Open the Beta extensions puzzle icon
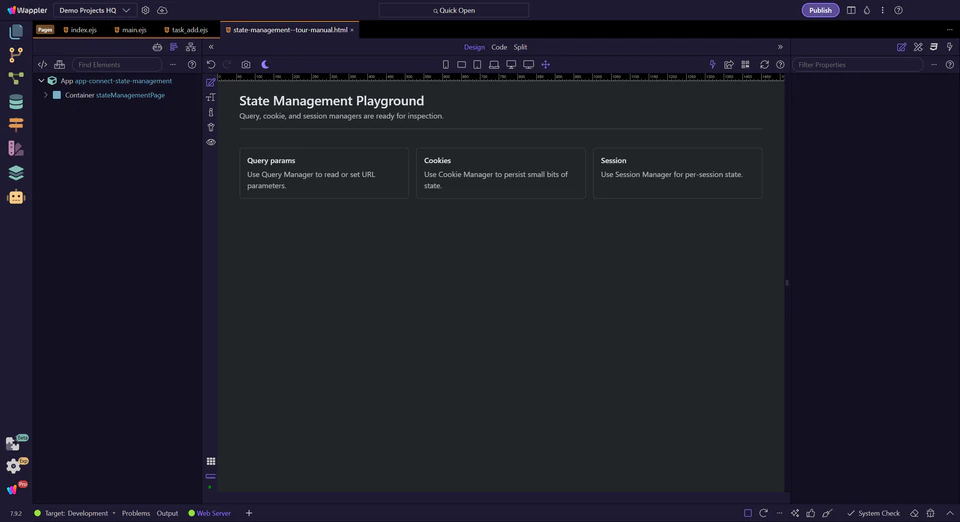This screenshot has height=522, width=960. click(x=13, y=443)
